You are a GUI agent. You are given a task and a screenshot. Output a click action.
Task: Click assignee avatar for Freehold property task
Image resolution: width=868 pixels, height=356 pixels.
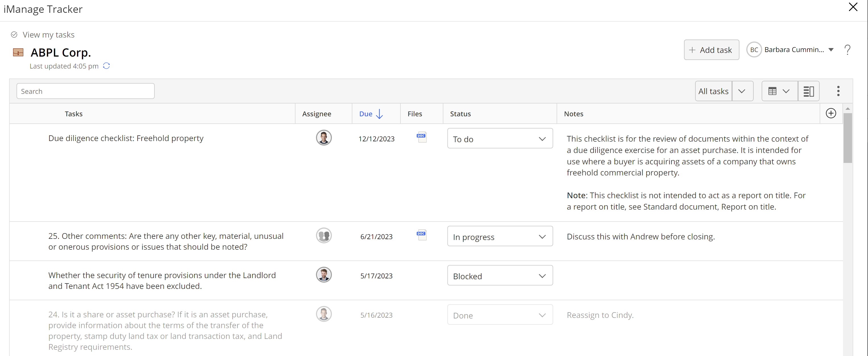click(x=323, y=138)
